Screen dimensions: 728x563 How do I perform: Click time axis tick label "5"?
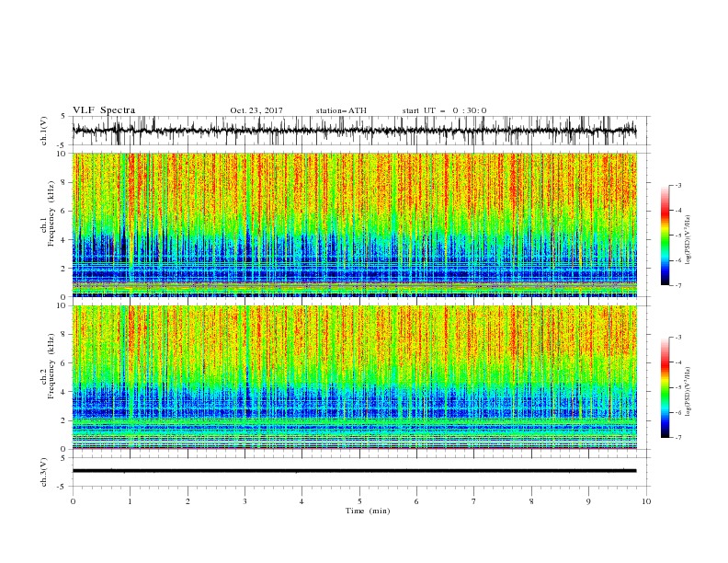click(x=359, y=501)
